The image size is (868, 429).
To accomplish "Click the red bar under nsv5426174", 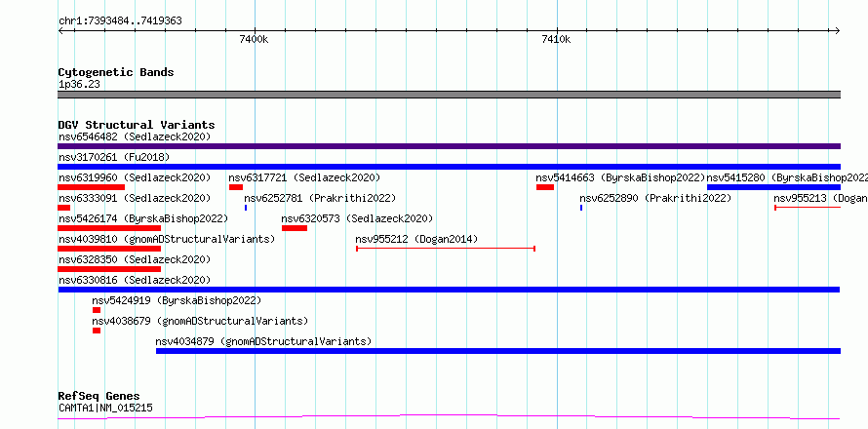I will click(x=109, y=228).
